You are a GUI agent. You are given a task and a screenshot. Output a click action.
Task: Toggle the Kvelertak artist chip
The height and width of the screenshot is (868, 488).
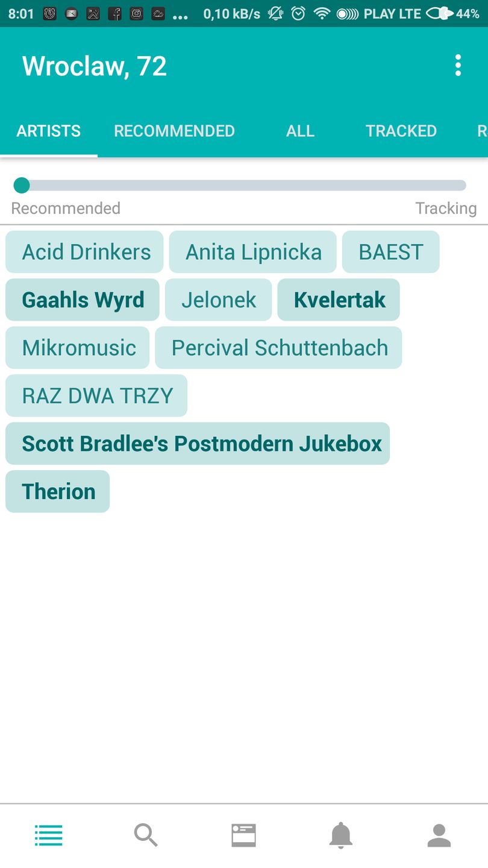[339, 300]
